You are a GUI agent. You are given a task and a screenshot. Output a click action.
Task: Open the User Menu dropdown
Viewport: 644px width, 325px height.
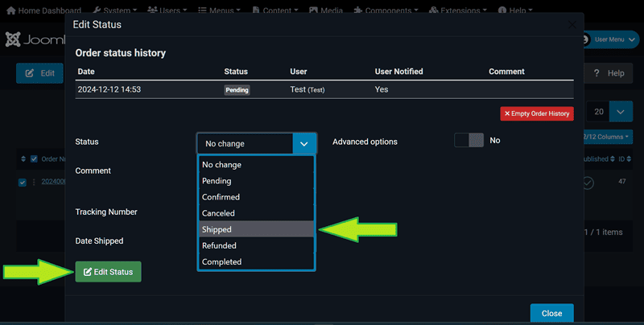pyautogui.click(x=616, y=39)
